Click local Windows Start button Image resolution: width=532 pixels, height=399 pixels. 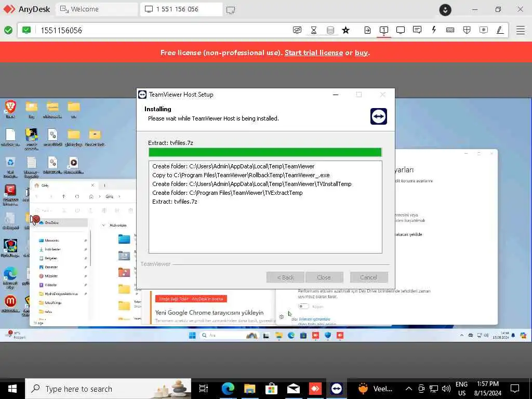12,389
